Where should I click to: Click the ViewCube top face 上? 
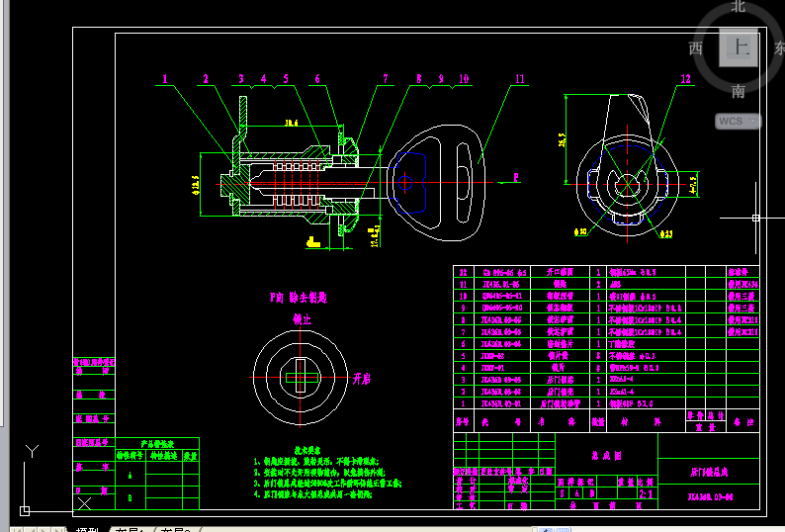click(x=738, y=47)
